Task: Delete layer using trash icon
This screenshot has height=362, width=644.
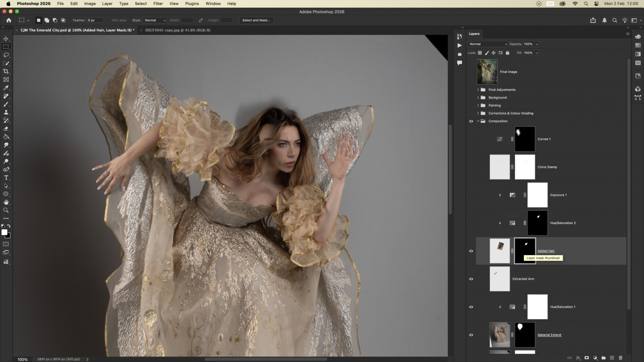Action: [620, 358]
